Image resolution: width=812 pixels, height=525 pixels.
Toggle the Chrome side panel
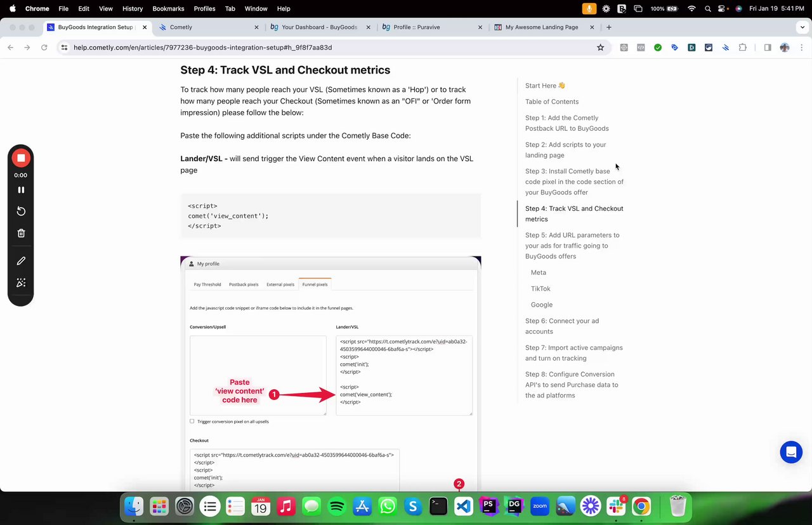click(x=768, y=48)
